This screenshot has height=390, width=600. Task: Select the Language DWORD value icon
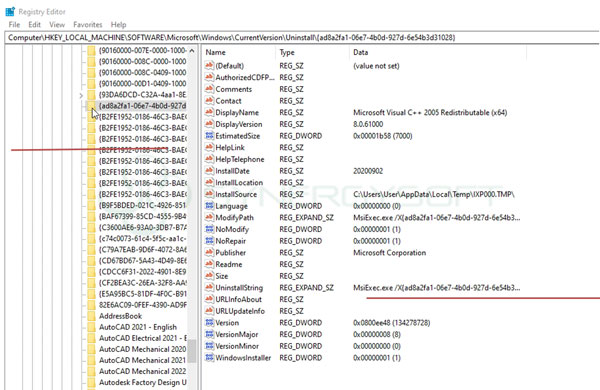coord(209,206)
